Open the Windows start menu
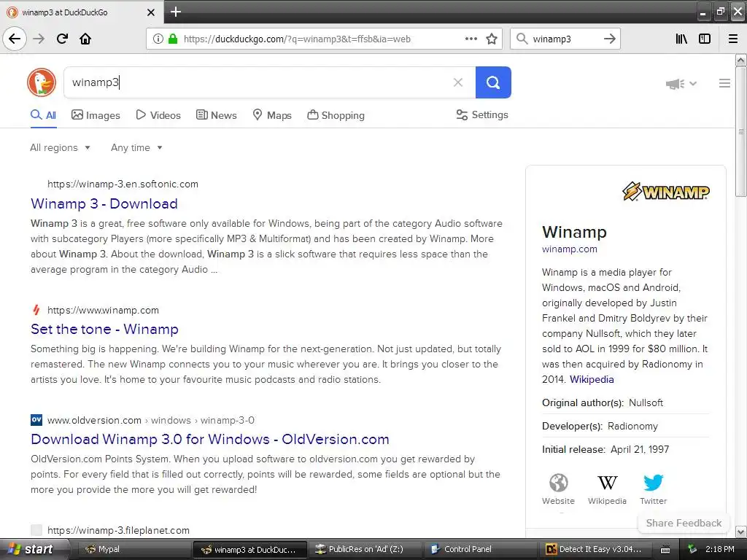Screen dimensions: 747x560 tap(34, 549)
